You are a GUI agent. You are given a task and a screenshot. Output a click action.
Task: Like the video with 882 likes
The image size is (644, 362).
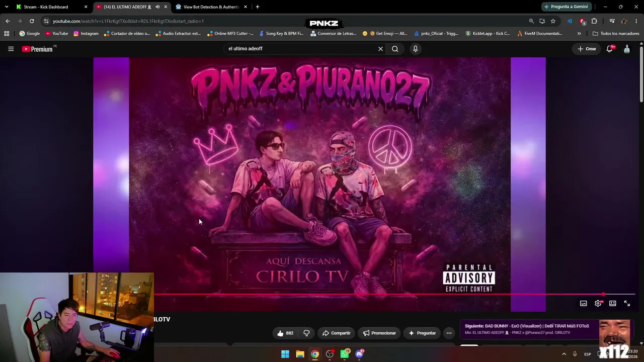[285, 333]
